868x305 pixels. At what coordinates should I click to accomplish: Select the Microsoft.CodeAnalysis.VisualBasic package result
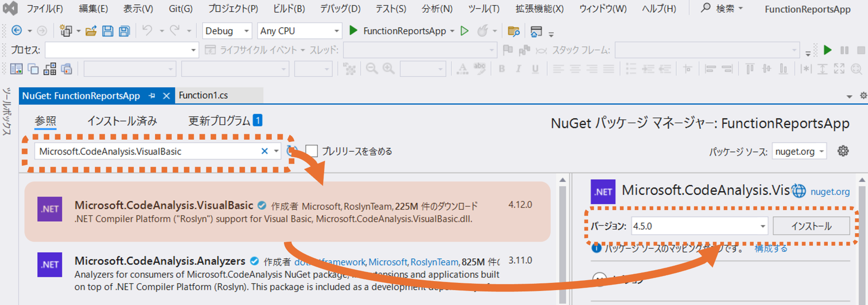[x=288, y=211]
